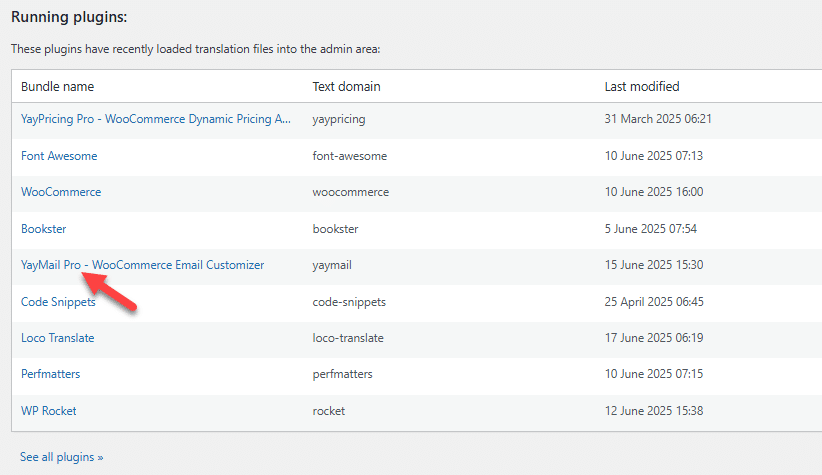Select the yaypricing text domain cell
The image size is (822, 475).
[x=339, y=119]
